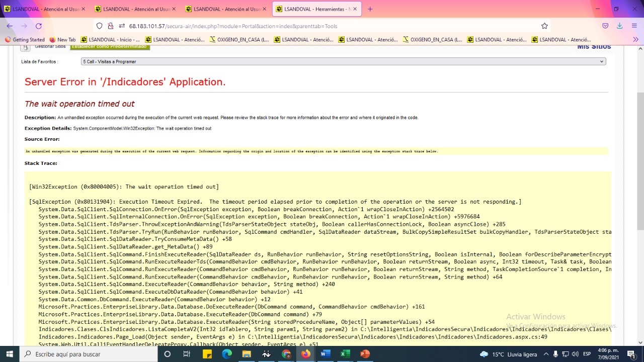Open the Firefox application menu

634,26
